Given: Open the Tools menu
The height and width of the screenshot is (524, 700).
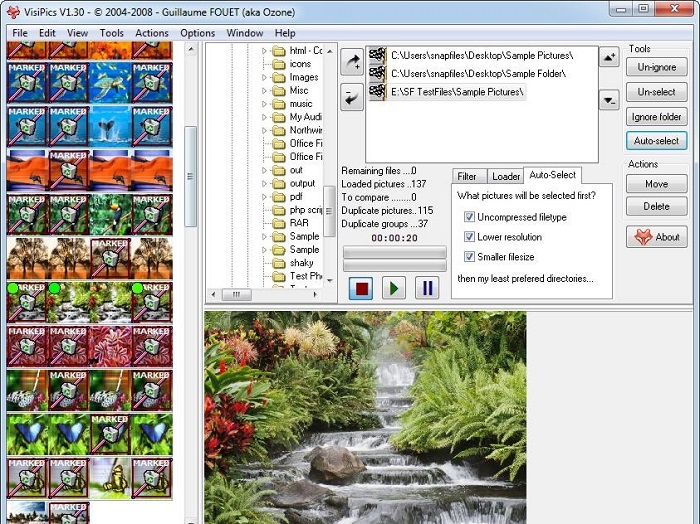Looking at the screenshot, I should [112, 33].
